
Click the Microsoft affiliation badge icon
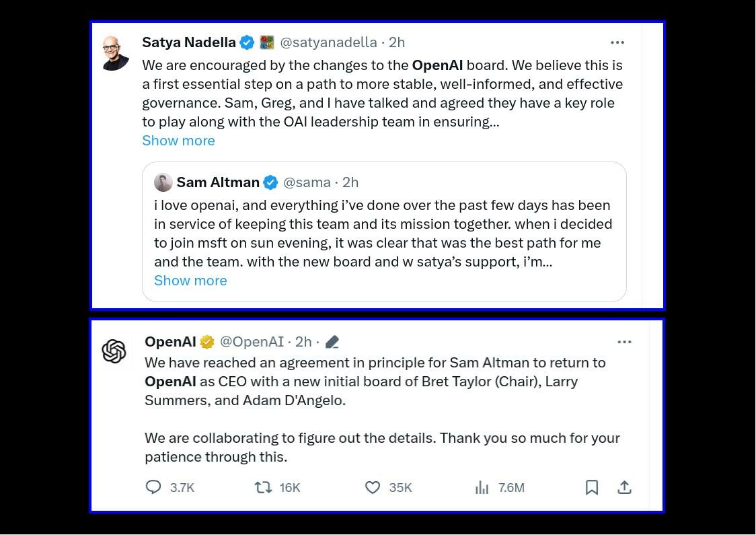coord(267,42)
